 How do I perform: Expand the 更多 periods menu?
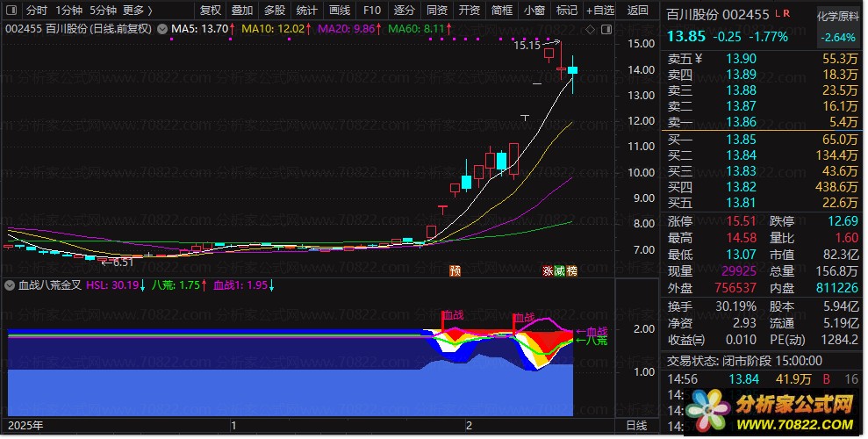point(137,10)
